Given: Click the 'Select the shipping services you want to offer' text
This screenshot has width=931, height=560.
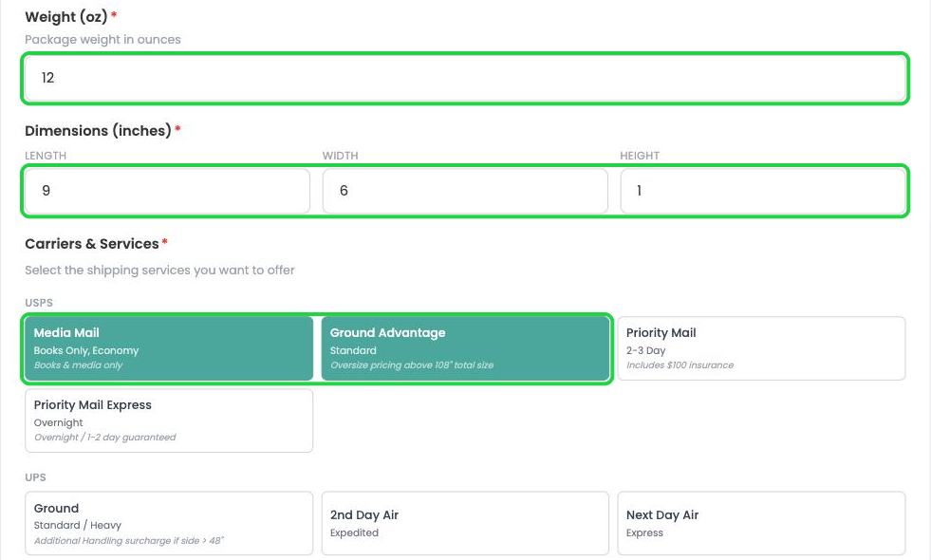Looking at the screenshot, I should pyautogui.click(x=159, y=271).
